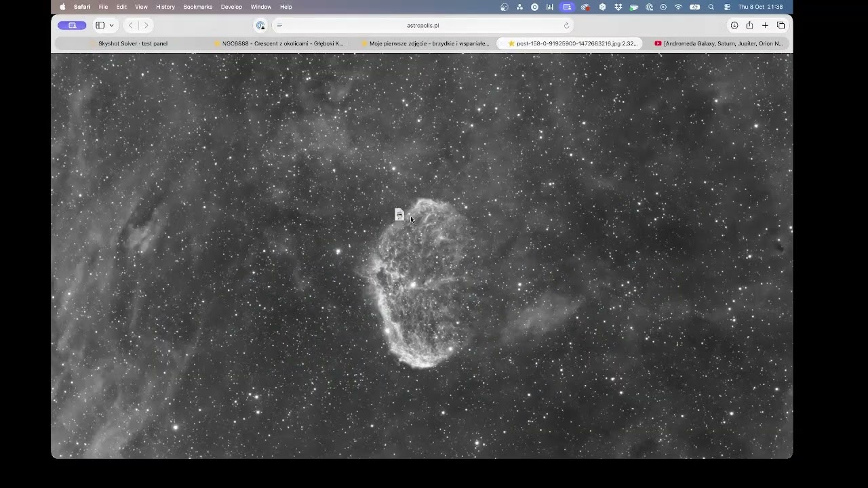Switch to NGC6888 Crescent z okolicami tab

coord(279,43)
